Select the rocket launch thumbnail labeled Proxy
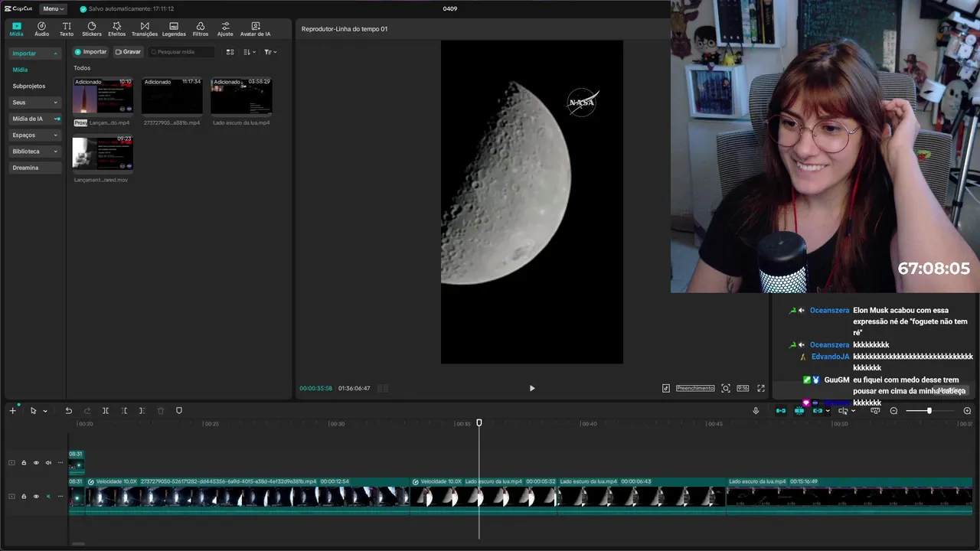Viewport: 980px width, 551px height. click(x=103, y=96)
